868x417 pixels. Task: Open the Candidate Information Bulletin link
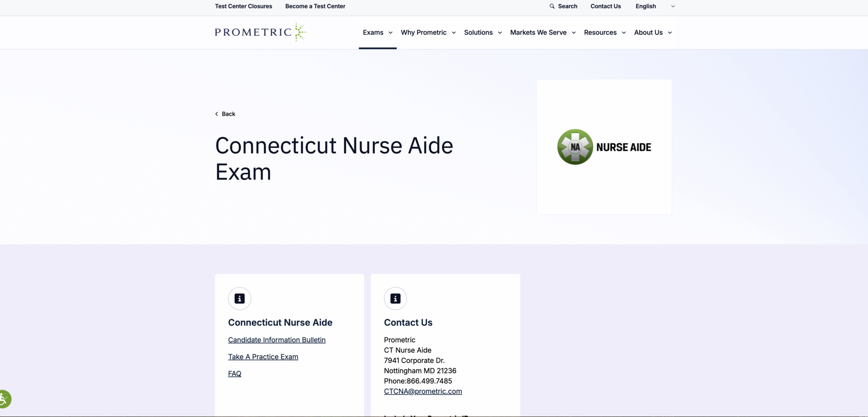pyautogui.click(x=276, y=340)
